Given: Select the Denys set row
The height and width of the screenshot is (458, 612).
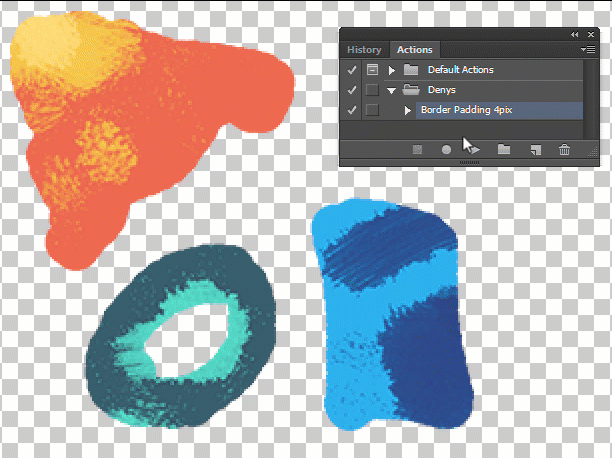Looking at the screenshot, I should [x=480, y=90].
